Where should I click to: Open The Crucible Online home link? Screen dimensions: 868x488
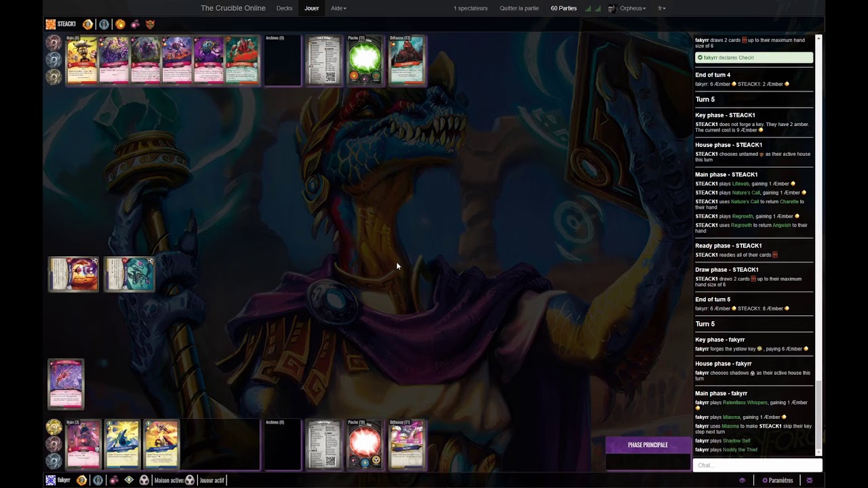pyautogui.click(x=233, y=8)
